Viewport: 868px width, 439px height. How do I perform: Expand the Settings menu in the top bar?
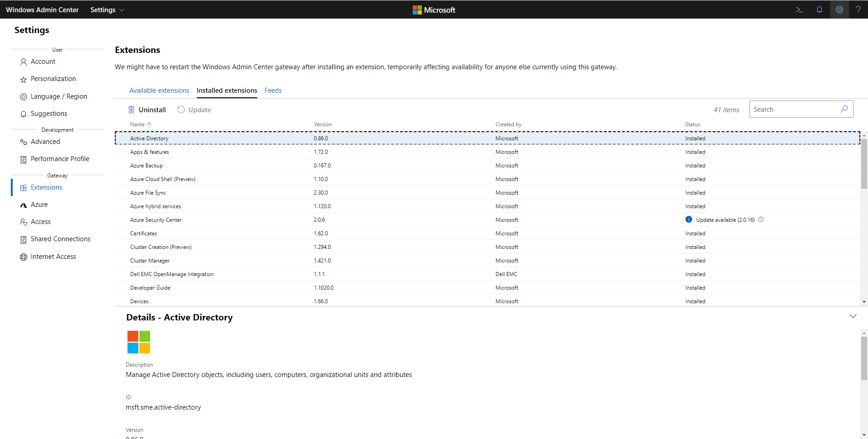tap(107, 10)
